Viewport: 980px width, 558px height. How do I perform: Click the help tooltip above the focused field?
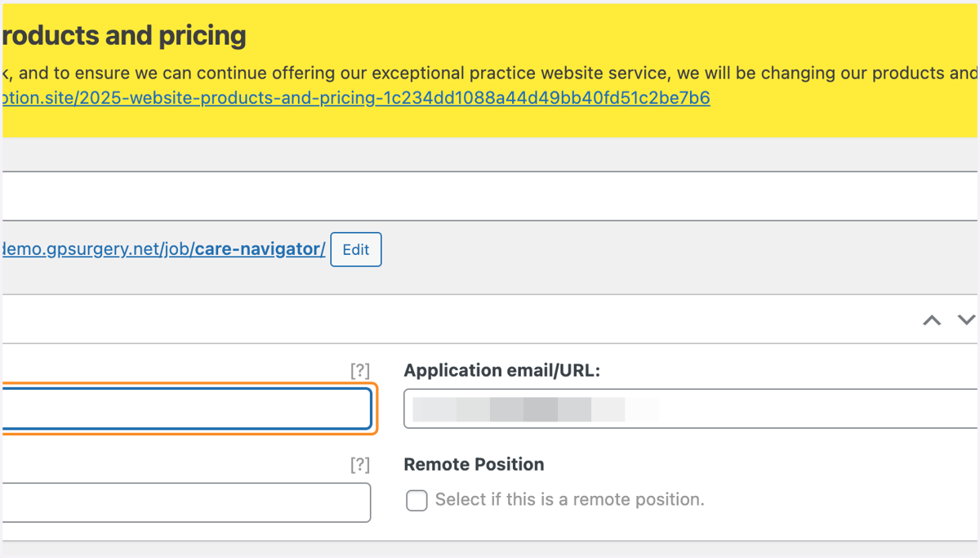click(x=360, y=371)
